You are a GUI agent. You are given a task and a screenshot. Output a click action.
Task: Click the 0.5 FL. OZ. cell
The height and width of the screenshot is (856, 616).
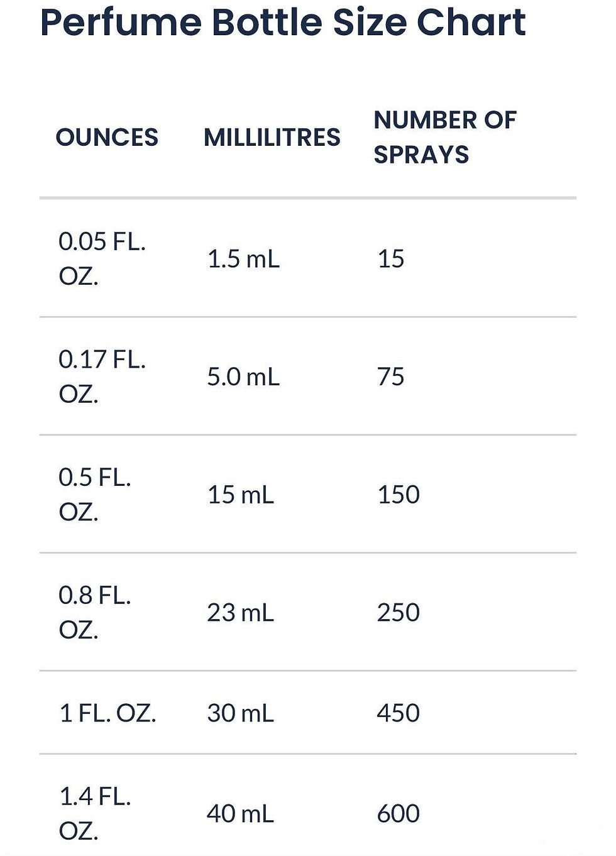point(95,495)
